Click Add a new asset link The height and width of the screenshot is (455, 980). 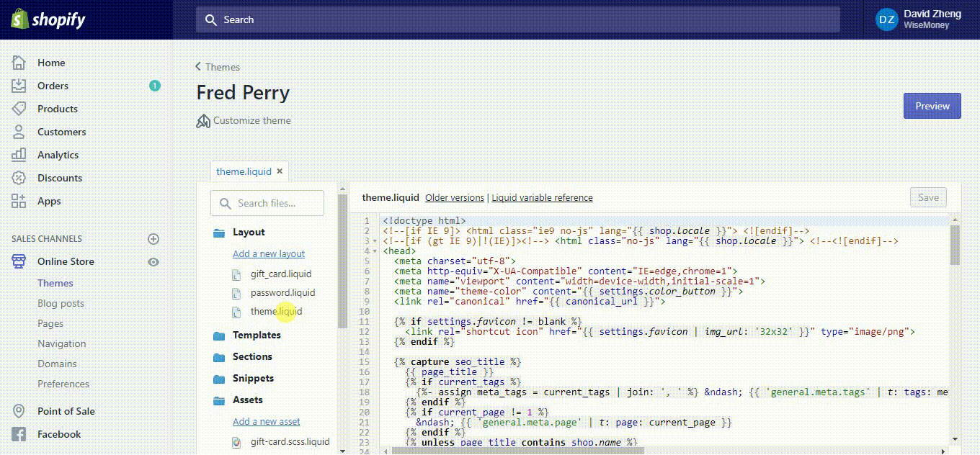pos(267,422)
